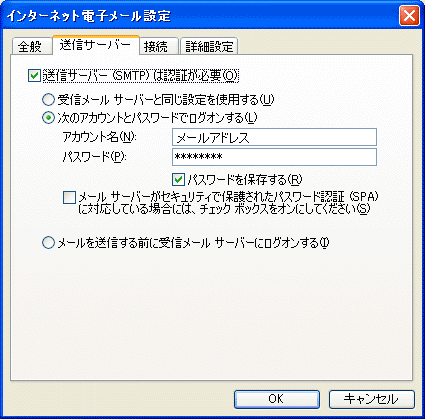Enable the SPA password authentication checkbox
The height and width of the screenshot is (419, 425).
(x=69, y=197)
